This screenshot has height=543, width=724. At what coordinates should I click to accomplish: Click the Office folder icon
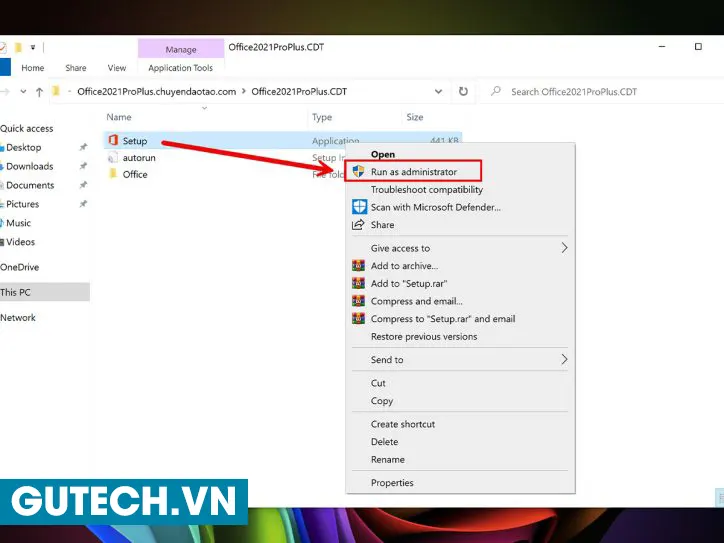coord(113,174)
